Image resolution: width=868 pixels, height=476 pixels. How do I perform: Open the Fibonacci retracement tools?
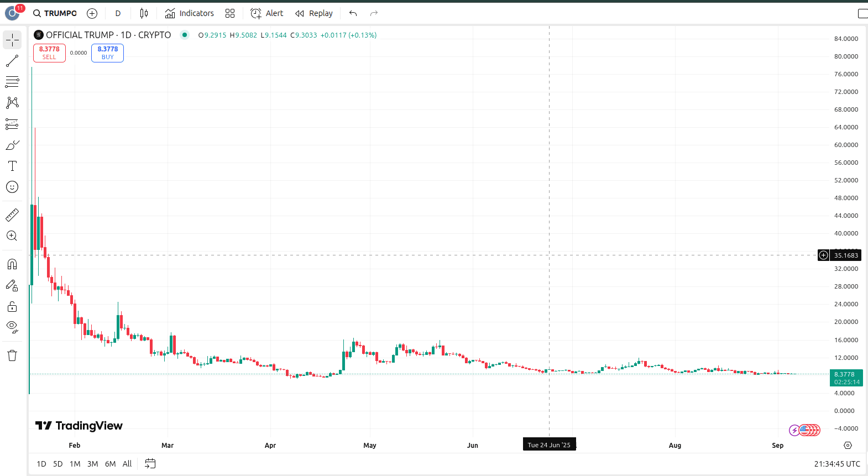[x=12, y=82]
